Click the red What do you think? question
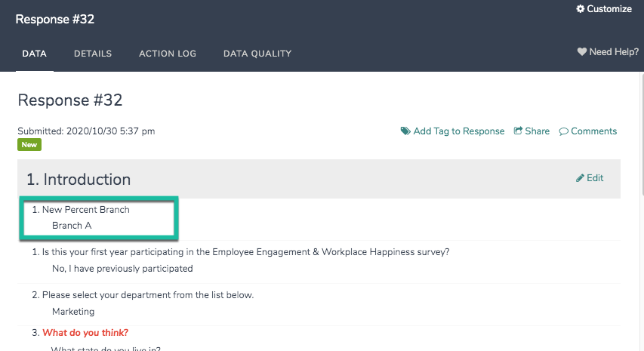 point(85,333)
